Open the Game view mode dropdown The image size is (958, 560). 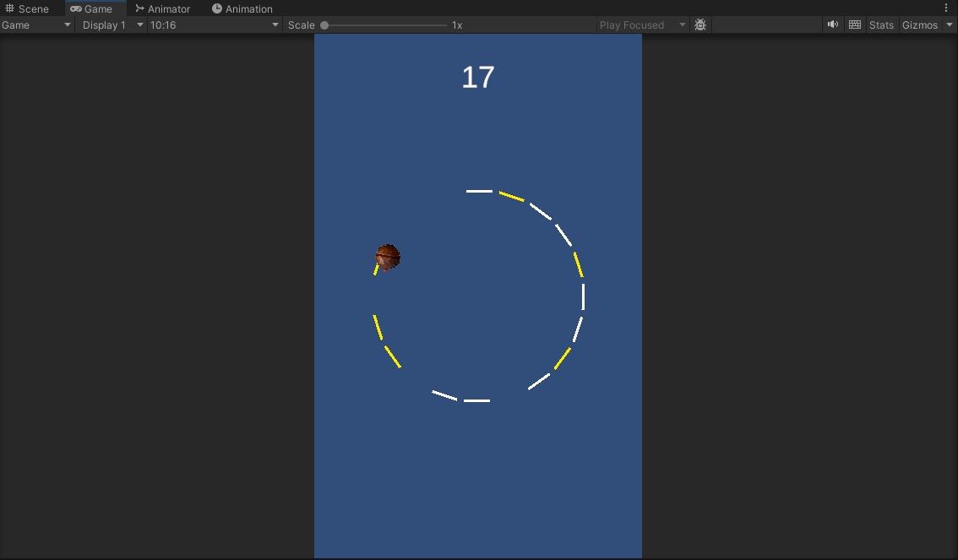(36, 25)
